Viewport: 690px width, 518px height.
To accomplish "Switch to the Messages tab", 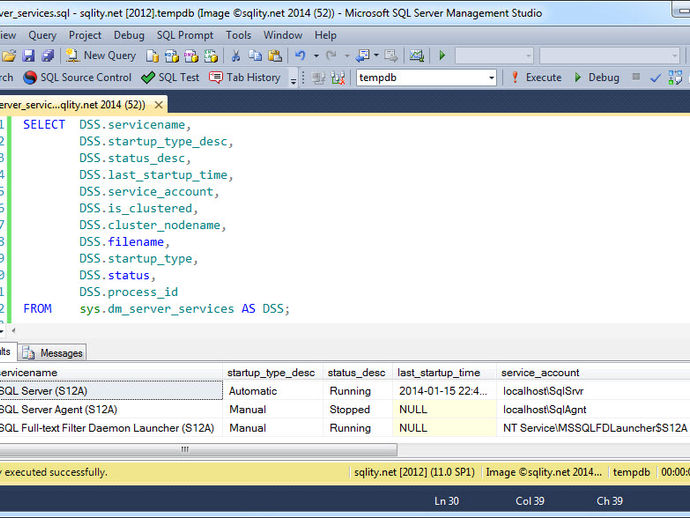I will [x=53, y=353].
